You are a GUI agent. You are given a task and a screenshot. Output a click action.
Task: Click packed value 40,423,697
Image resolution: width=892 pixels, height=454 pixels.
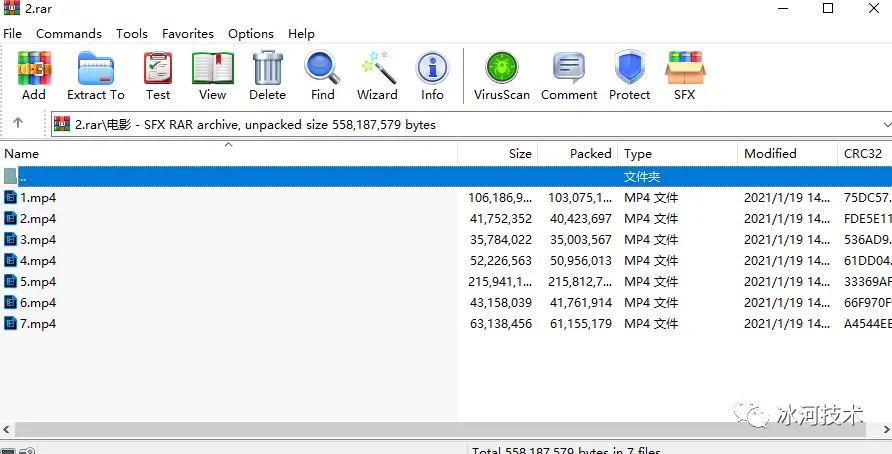click(581, 218)
